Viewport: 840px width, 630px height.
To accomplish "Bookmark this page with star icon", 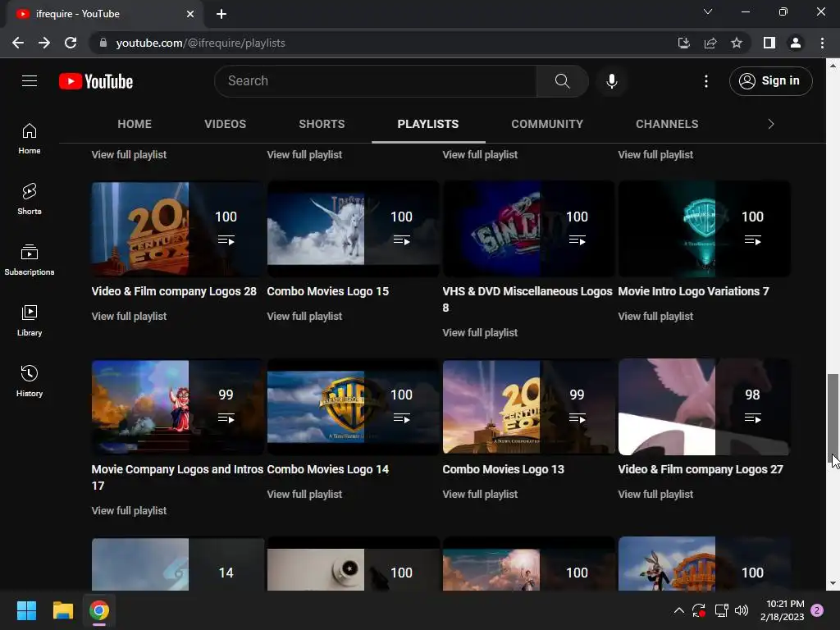I will point(737,43).
